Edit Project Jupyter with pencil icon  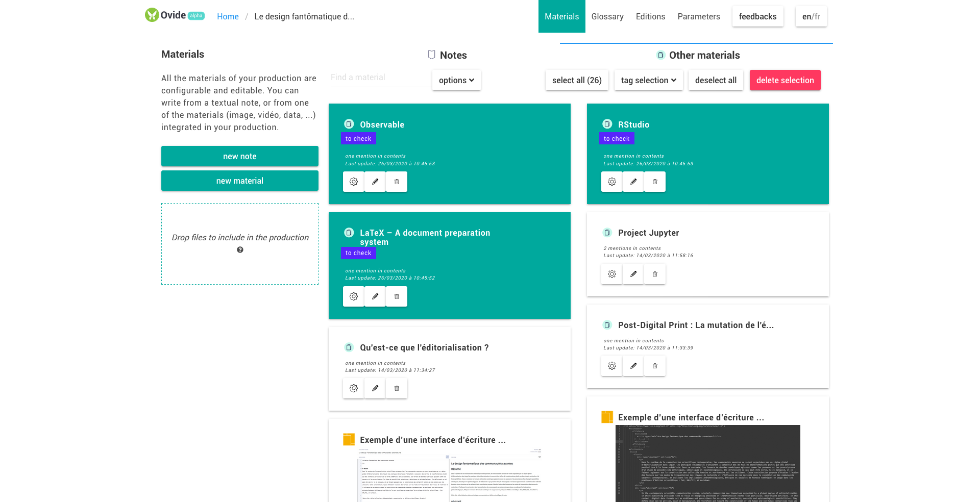click(633, 274)
